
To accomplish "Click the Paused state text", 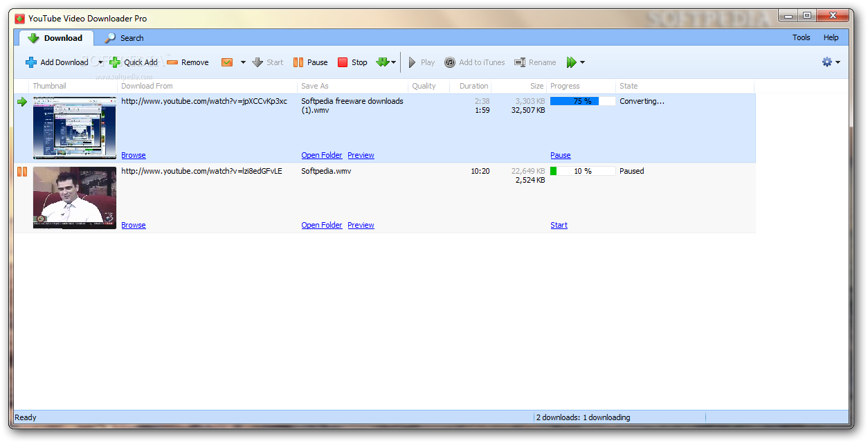I will pyautogui.click(x=631, y=171).
